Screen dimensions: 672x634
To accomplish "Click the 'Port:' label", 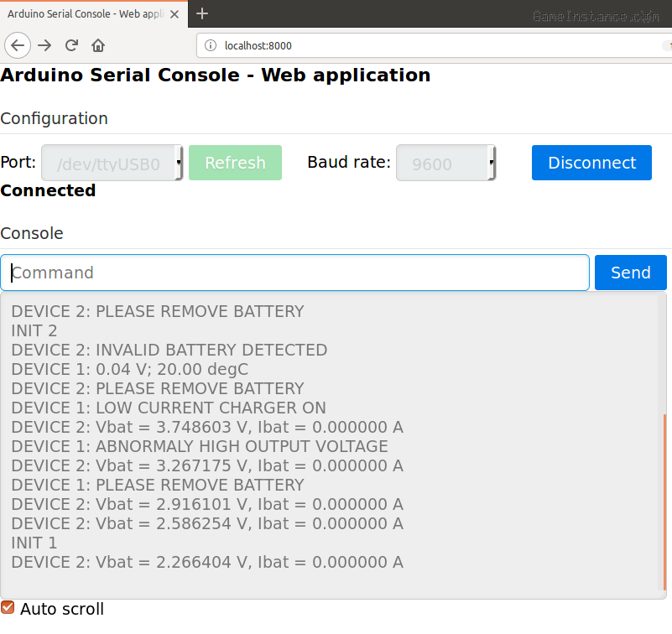I will tap(18, 163).
